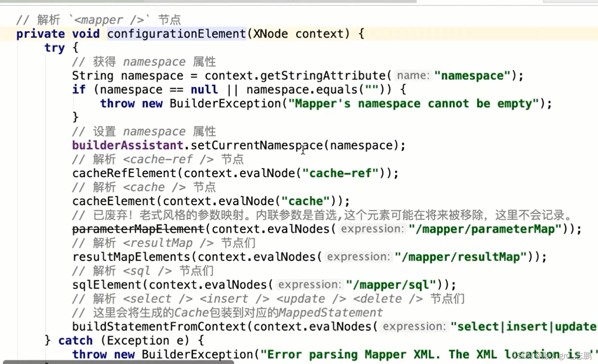Click the "select|insert|update" string

click(524, 327)
